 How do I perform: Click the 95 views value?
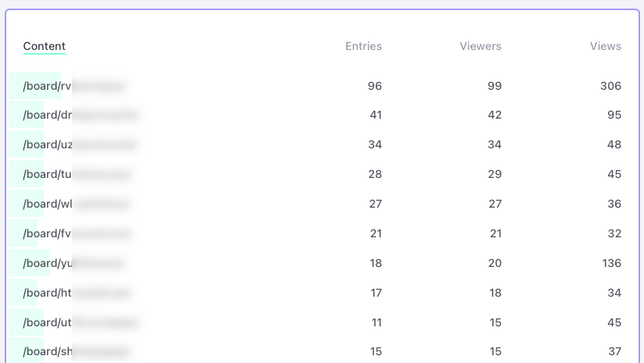click(x=614, y=115)
